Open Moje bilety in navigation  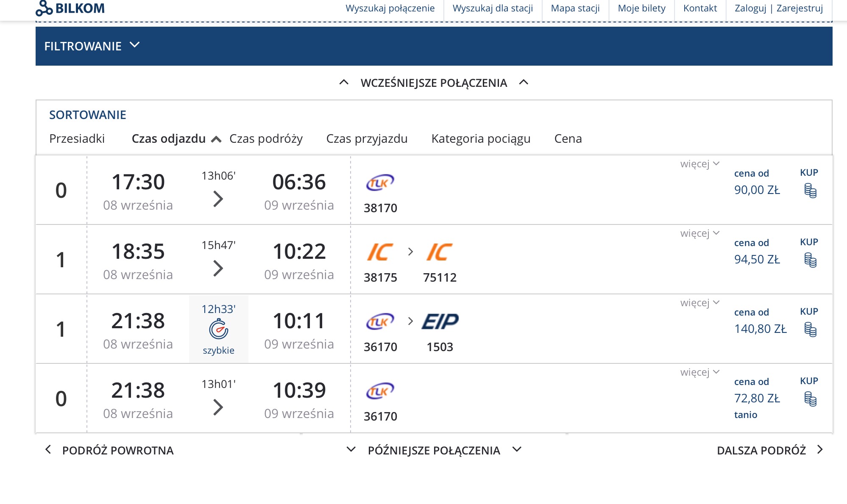click(641, 8)
